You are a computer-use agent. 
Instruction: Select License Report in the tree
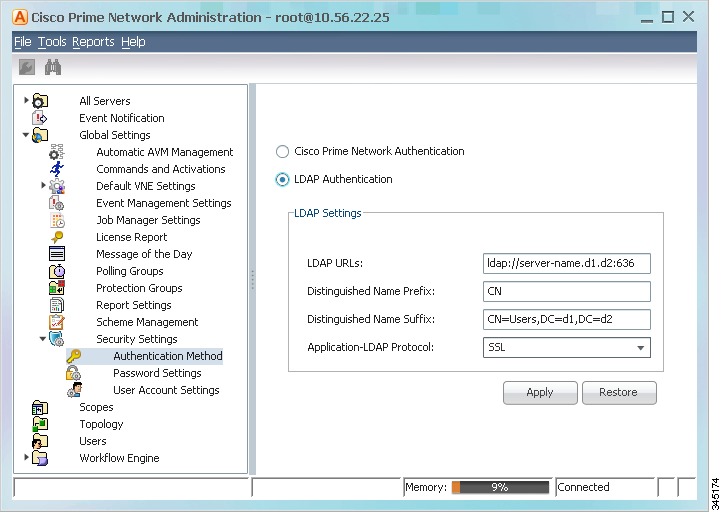click(132, 237)
